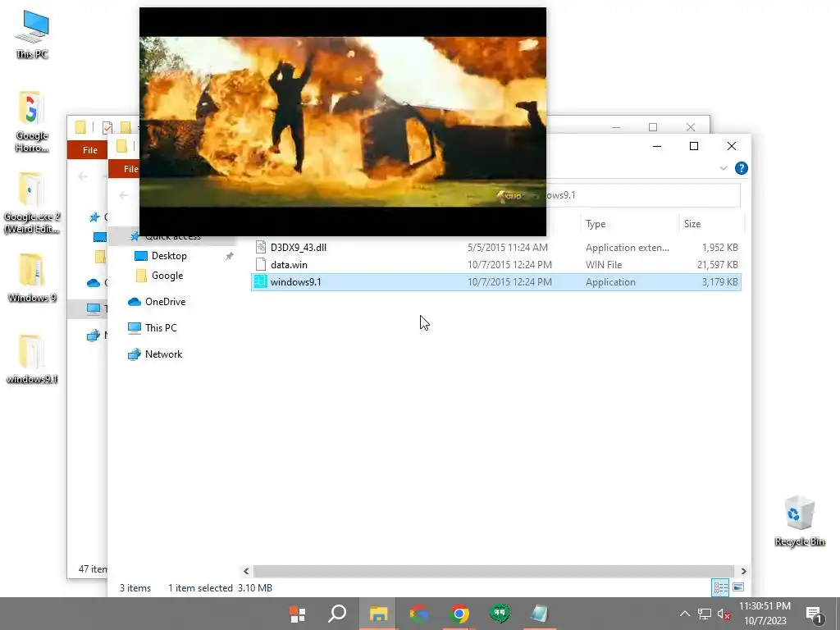Viewport: 840px width, 630px height.
Task: Select the windows9.1 application file
Action: pos(496,282)
